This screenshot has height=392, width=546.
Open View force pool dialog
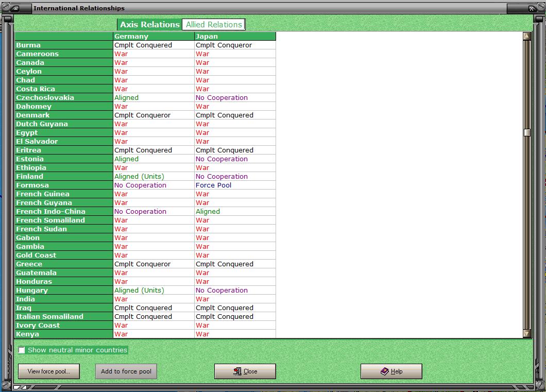(x=49, y=371)
